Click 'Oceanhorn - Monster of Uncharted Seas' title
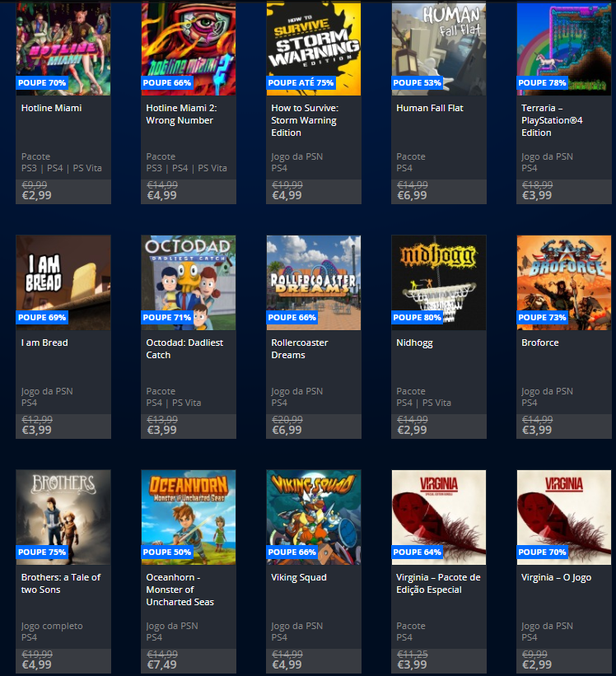The height and width of the screenshot is (676, 616). [180, 590]
